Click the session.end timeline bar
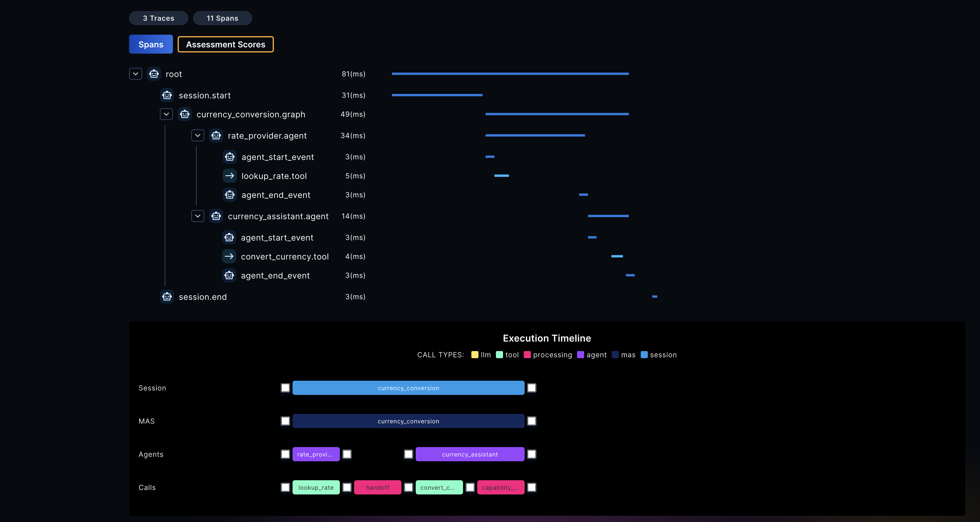The height and width of the screenshot is (522, 980). coord(655,297)
